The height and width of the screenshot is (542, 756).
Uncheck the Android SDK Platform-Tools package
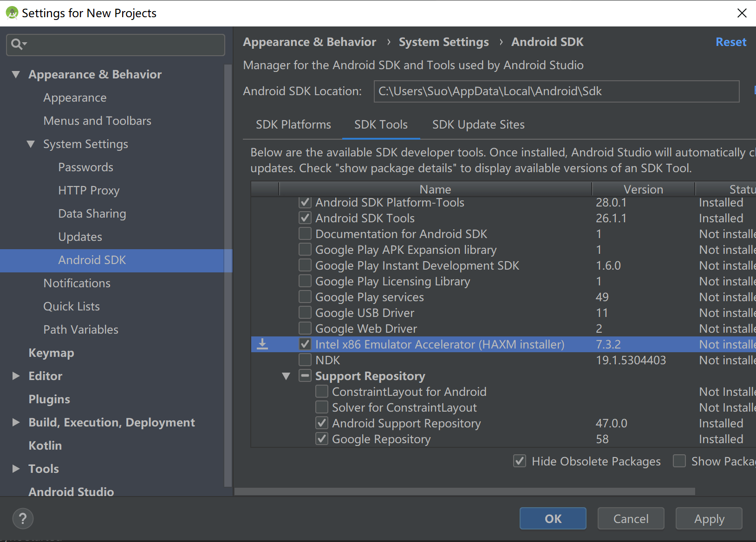(305, 202)
